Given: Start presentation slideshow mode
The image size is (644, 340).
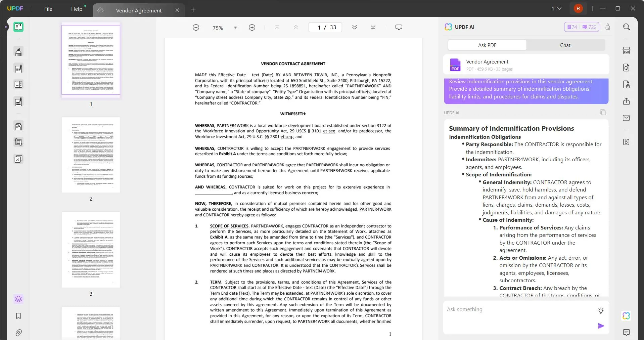Looking at the screenshot, I should [399, 28].
